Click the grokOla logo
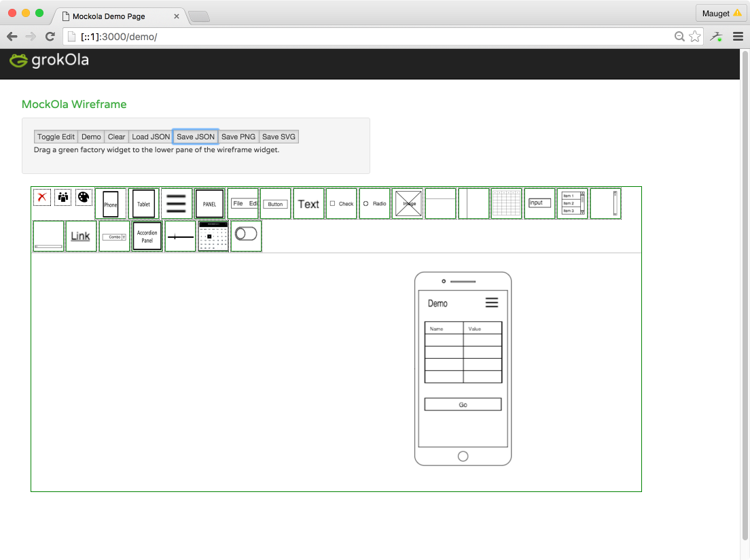The image size is (750, 560). [50, 60]
